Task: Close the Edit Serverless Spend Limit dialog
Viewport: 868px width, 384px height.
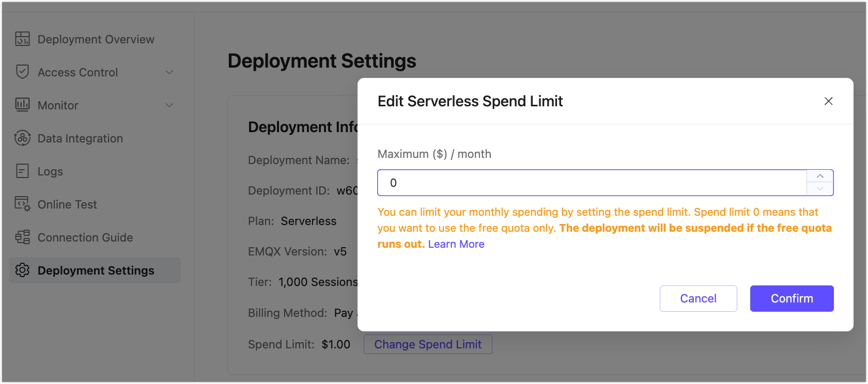Action: pos(828,101)
